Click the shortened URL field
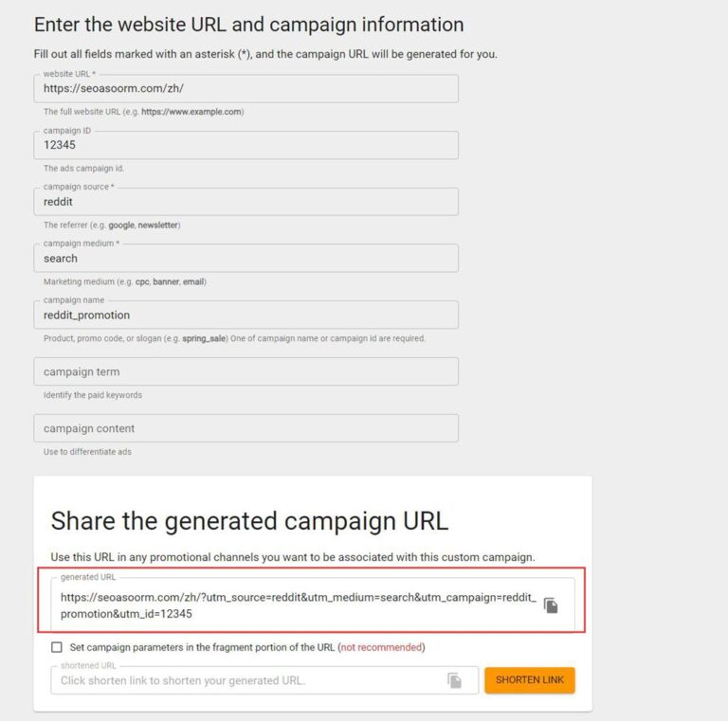Screen dimensions: 728x721 [246, 680]
